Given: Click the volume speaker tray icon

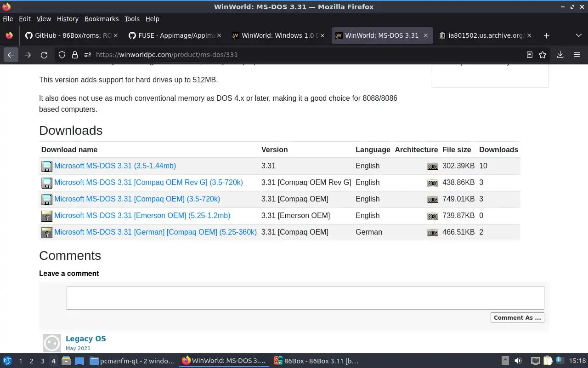Looking at the screenshot, I should click(x=518, y=361).
